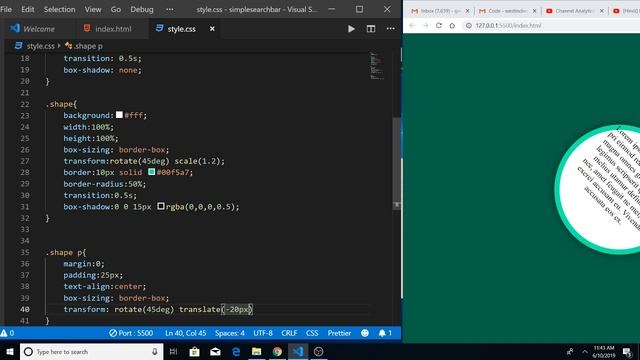This screenshot has width=640, height=360.
Task: Click the circular text shape in the page
Action: [598, 189]
